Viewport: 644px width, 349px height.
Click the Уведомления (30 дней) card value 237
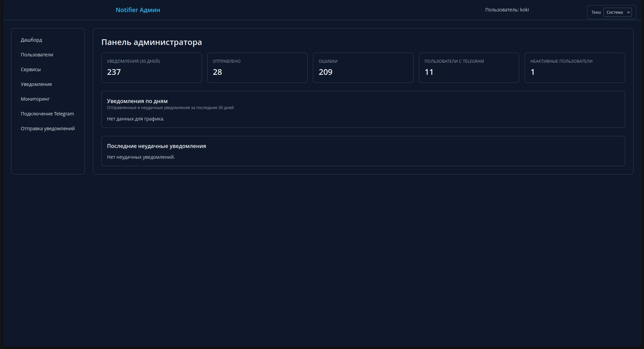114,72
